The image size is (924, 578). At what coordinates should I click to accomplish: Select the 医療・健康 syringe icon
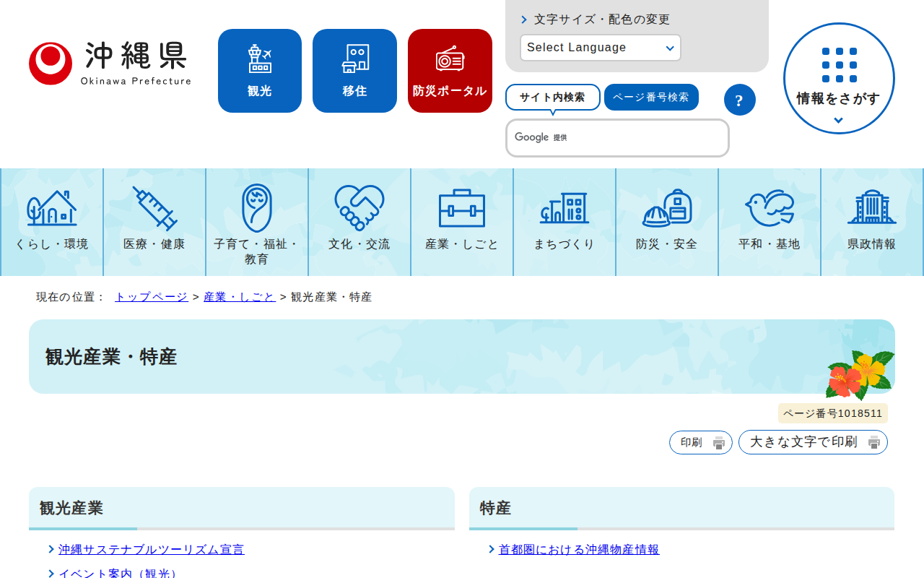point(154,208)
